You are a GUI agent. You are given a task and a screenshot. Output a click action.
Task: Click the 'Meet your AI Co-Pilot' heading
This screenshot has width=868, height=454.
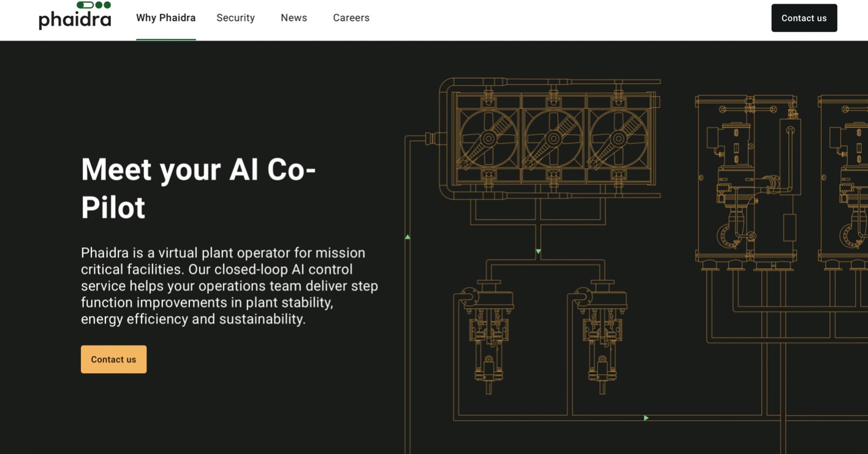199,188
